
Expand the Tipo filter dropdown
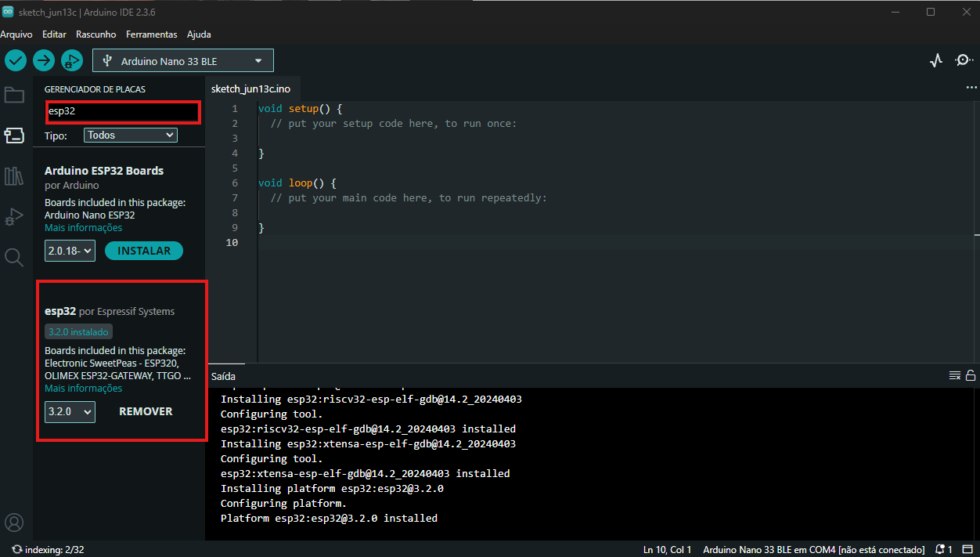click(x=131, y=136)
